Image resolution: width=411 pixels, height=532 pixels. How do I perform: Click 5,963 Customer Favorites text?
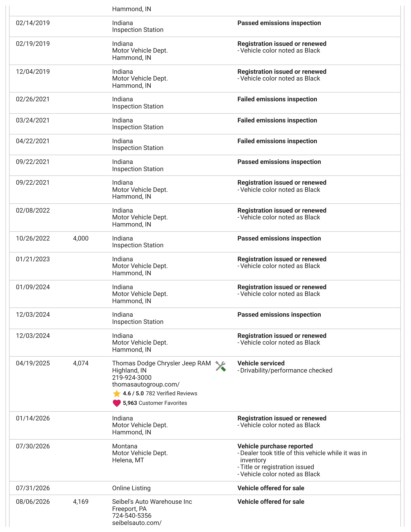click(155, 403)
